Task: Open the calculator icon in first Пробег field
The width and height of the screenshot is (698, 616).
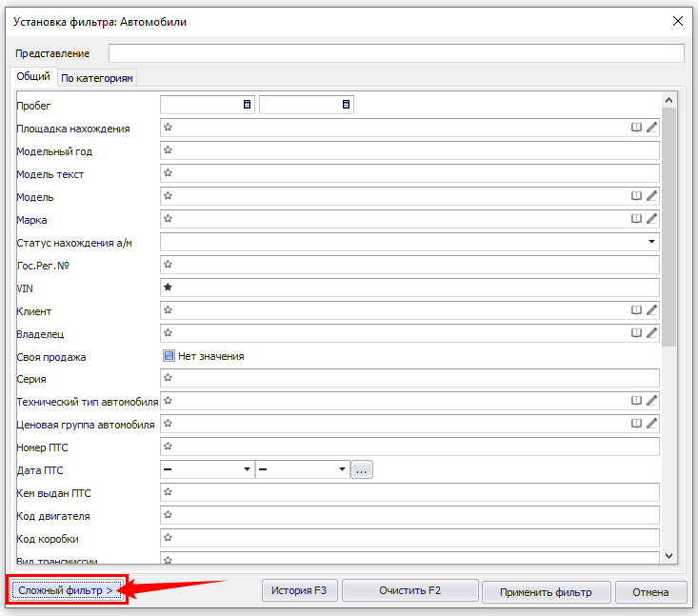Action: click(x=247, y=104)
